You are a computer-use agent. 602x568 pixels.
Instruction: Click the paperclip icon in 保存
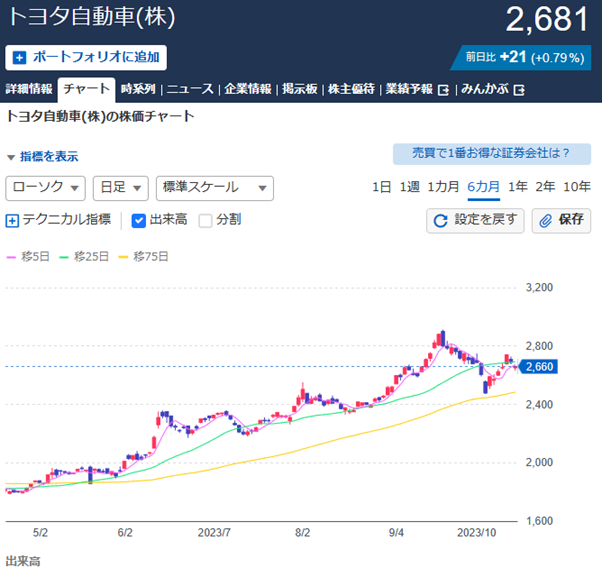pos(546,220)
